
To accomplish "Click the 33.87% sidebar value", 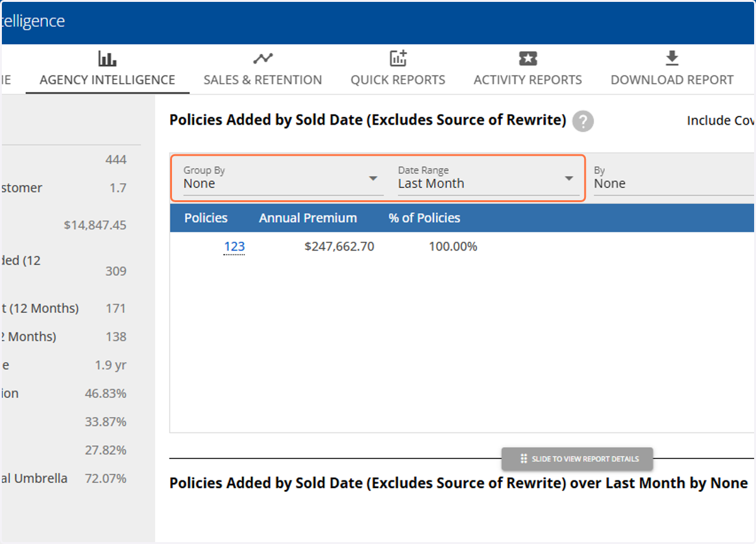I will [x=106, y=422].
